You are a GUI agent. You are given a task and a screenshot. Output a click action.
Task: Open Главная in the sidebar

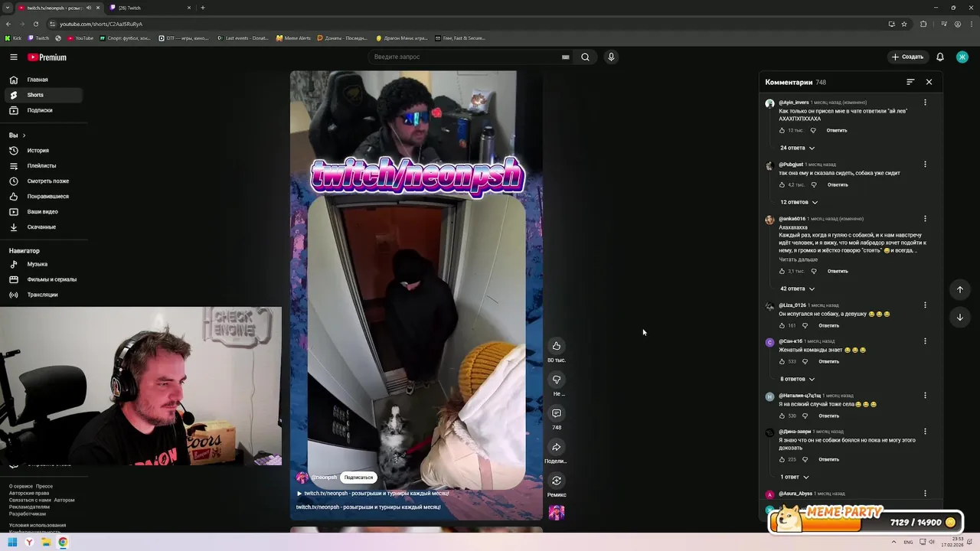coord(43,80)
